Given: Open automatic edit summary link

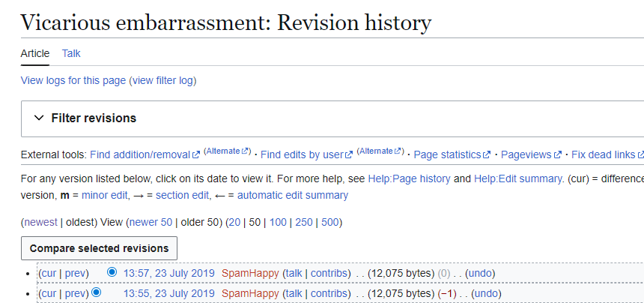Looking at the screenshot, I should [293, 195].
